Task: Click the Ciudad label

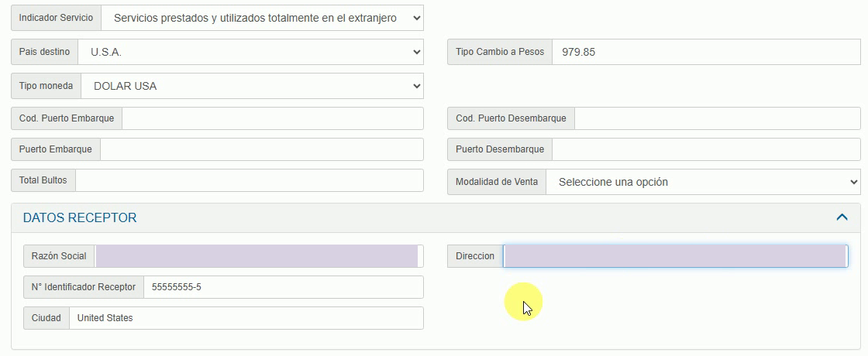Action: point(46,318)
